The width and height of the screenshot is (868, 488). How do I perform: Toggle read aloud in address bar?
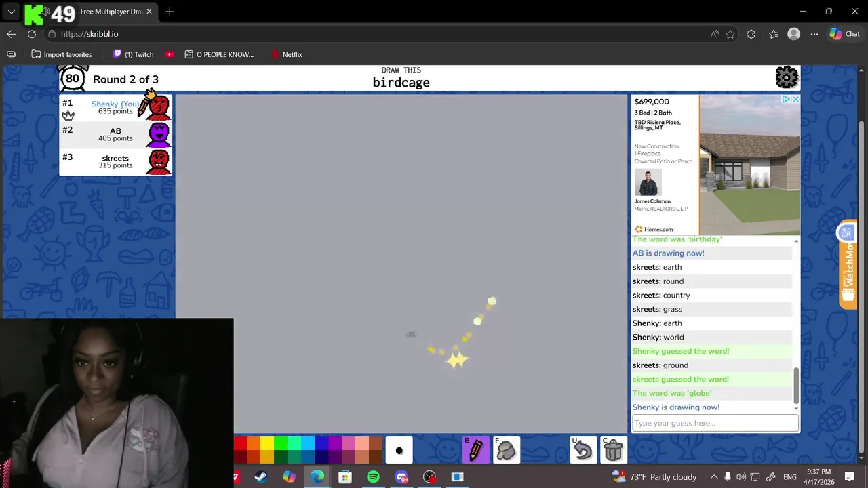(715, 34)
